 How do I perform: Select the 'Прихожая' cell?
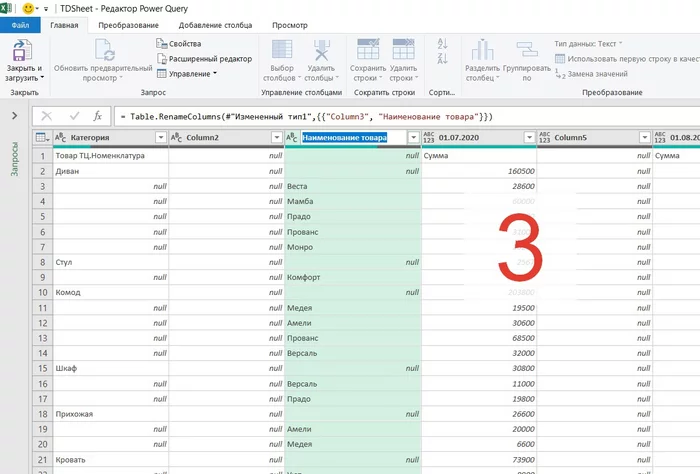point(111,414)
